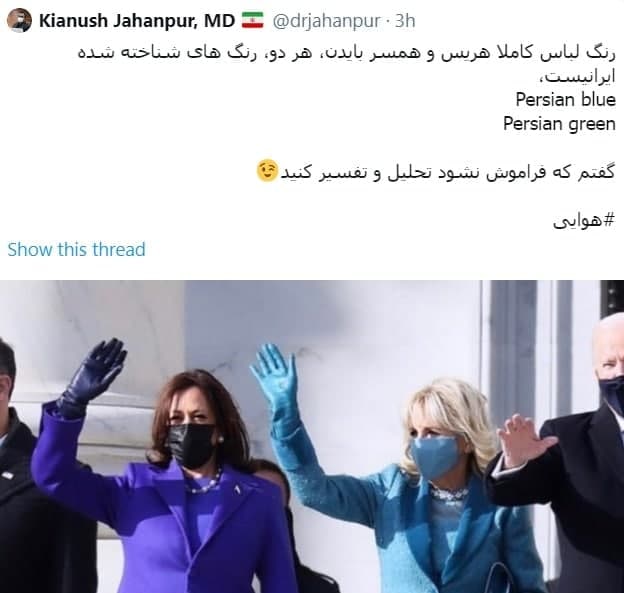Select the Persian green text line
This screenshot has width=624, height=593.
(559, 124)
